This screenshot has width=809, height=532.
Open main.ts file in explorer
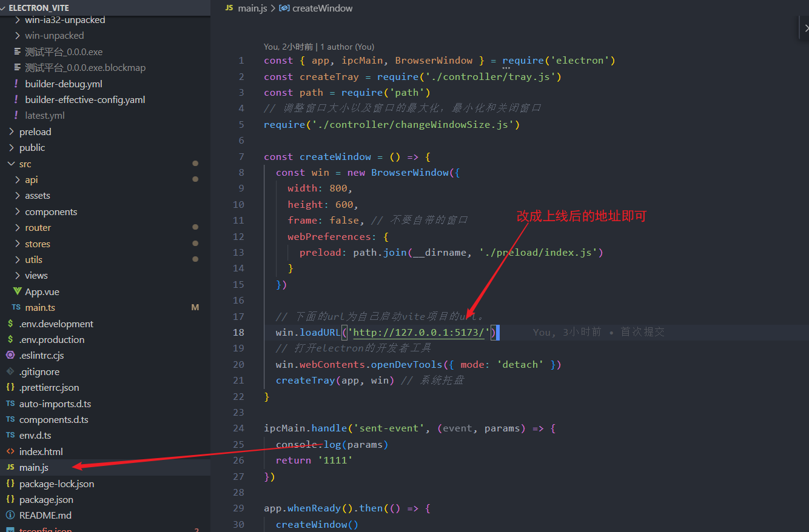(x=40, y=308)
